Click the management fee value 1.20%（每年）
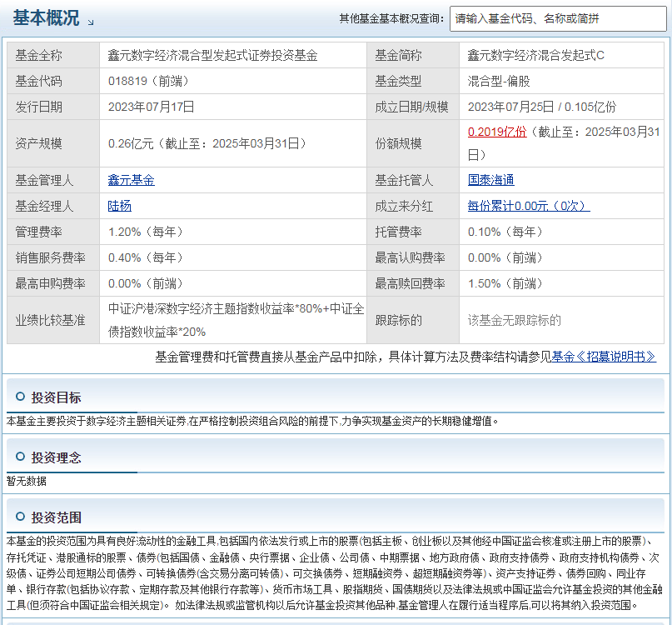This screenshot has height=625, width=672. coord(146,232)
